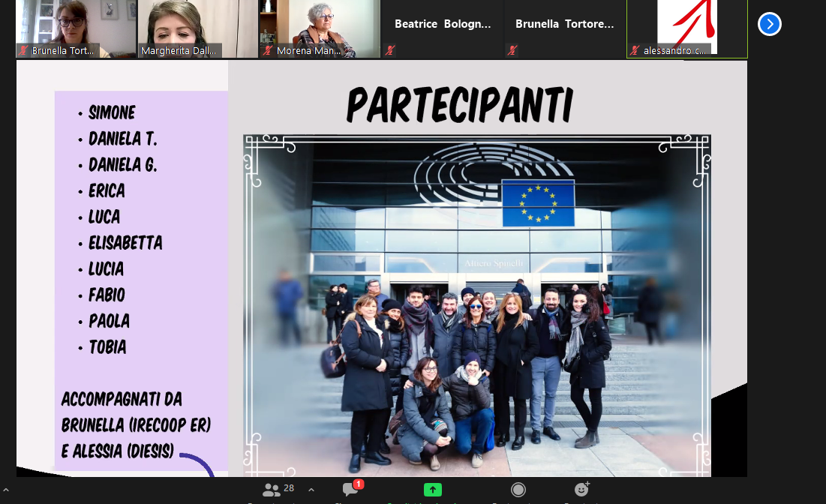Click the name SIMONE in list
Screen dimensions: 826x504
coord(112,112)
